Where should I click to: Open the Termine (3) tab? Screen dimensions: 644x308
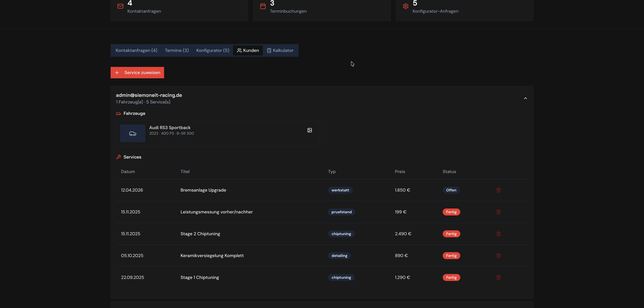177,50
